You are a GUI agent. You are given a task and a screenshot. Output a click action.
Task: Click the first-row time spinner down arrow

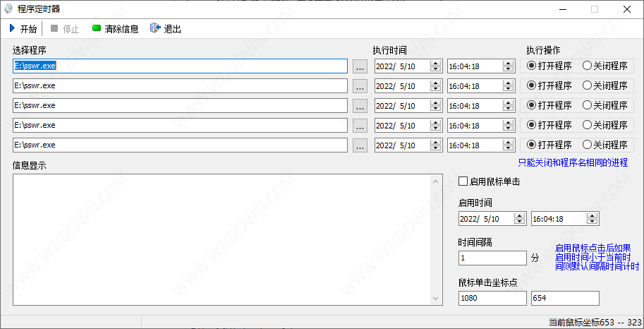tap(509, 69)
